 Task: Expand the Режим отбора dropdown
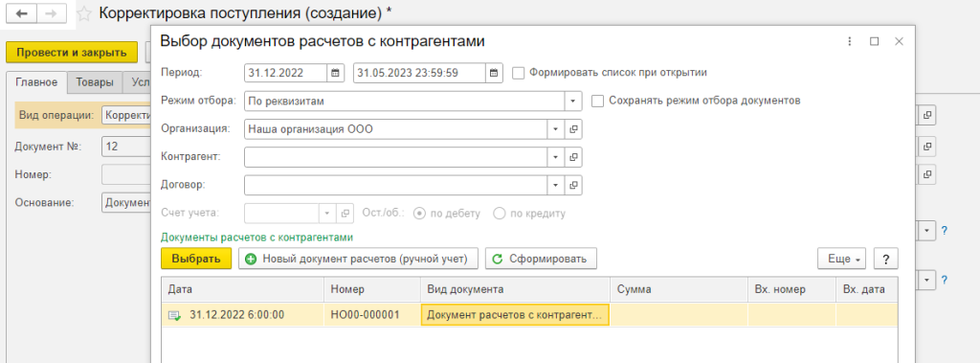573,101
